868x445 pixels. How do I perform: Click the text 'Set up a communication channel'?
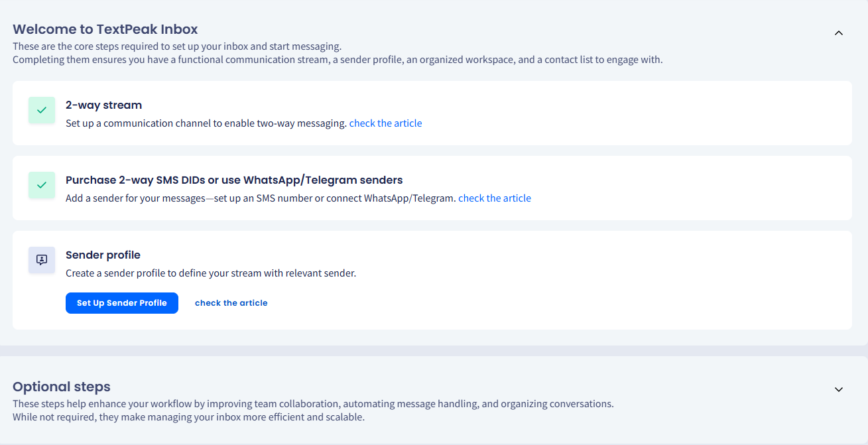(x=139, y=123)
